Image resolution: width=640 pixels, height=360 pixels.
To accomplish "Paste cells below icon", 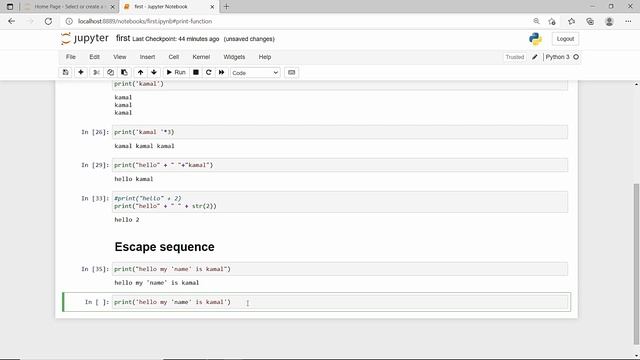I will pos(124,72).
